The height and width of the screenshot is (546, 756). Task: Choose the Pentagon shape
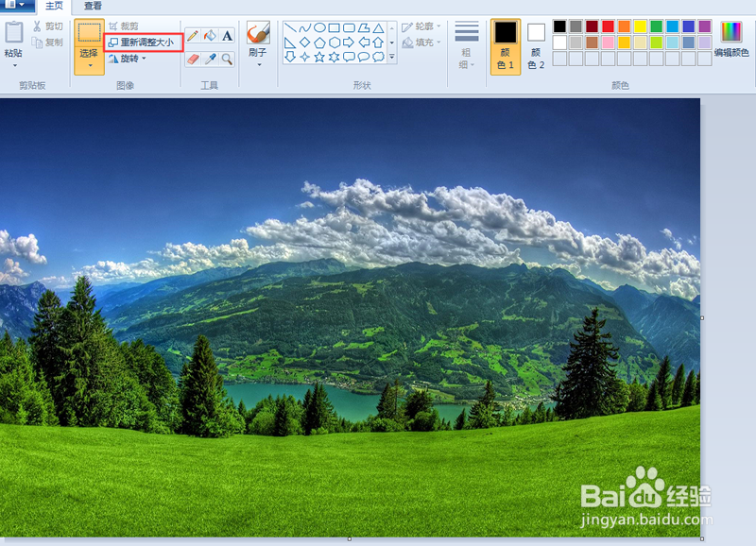(319, 43)
